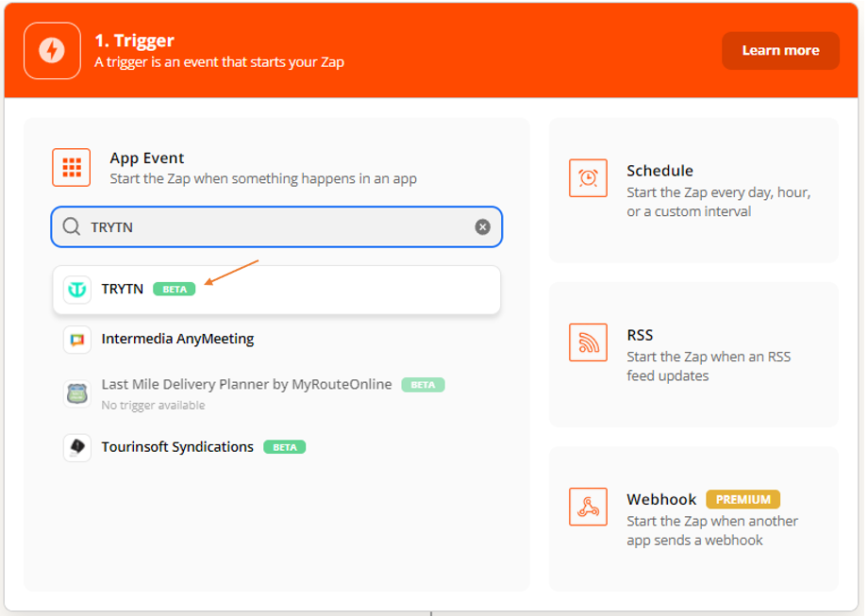Image resolution: width=868 pixels, height=616 pixels.
Task: Click the search magnifier icon
Action: click(x=72, y=226)
